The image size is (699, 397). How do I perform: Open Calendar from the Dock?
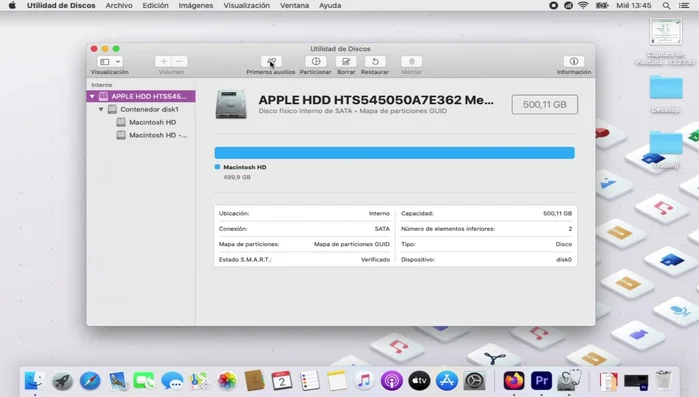[282, 381]
